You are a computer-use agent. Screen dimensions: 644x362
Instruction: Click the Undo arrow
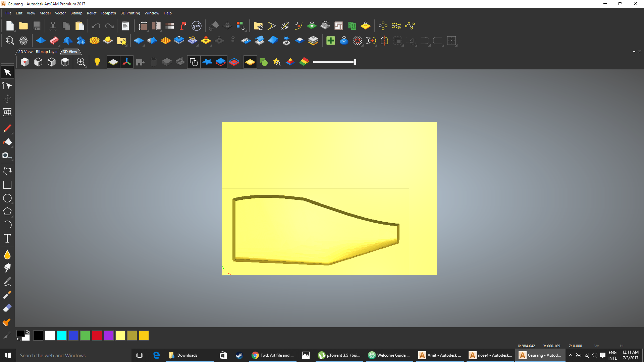[x=96, y=26]
